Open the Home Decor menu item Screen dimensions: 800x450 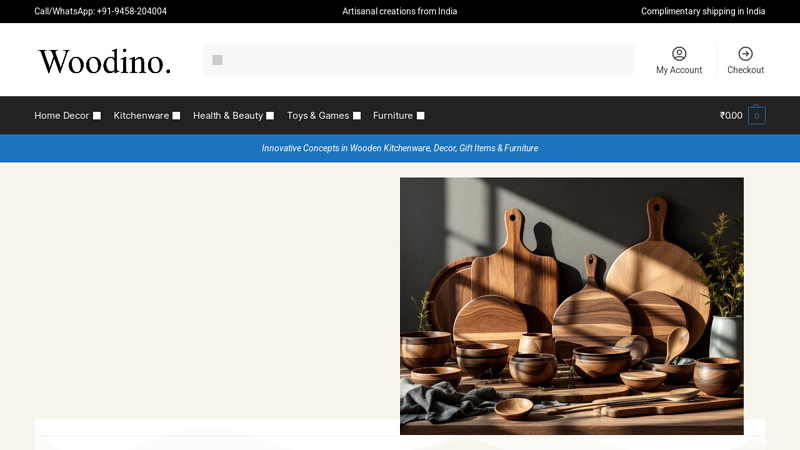pos(61,115)
